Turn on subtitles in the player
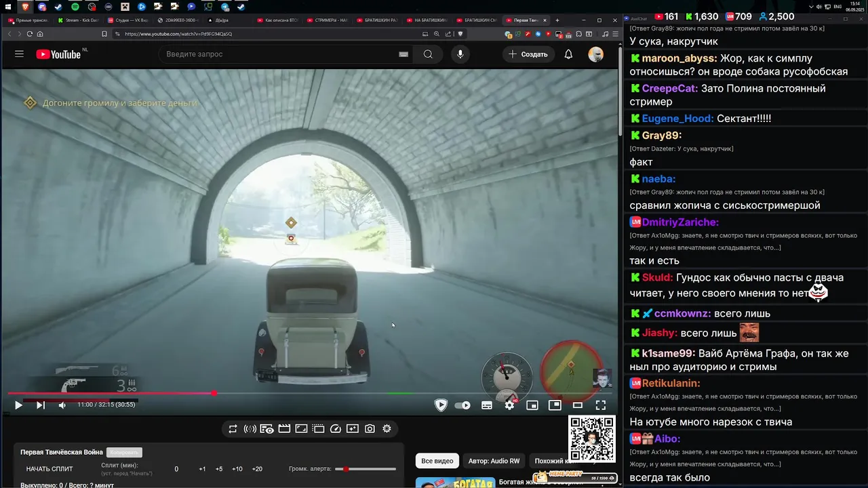The height and width of the screenshot is (488, 868). (487, 405)
